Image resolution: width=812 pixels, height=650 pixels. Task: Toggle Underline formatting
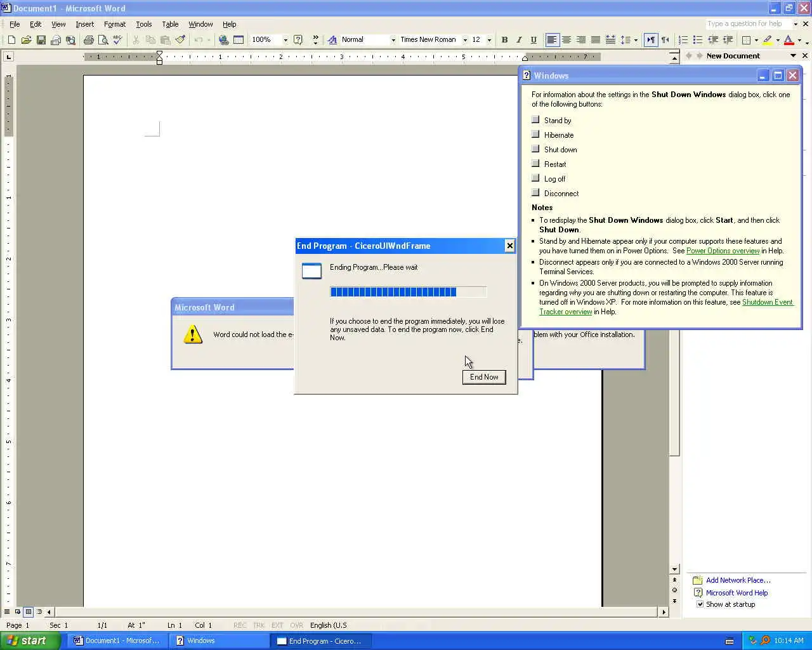(x=534, y=39)
